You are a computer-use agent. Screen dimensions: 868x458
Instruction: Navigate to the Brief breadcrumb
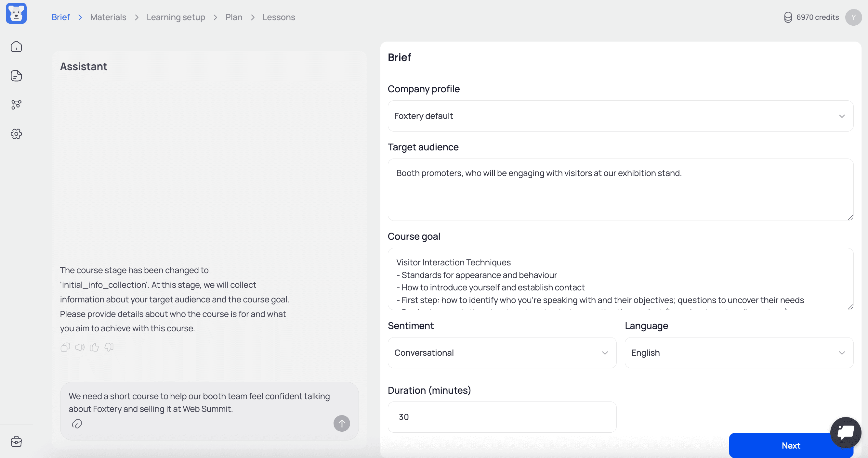[x=61, y=17]
